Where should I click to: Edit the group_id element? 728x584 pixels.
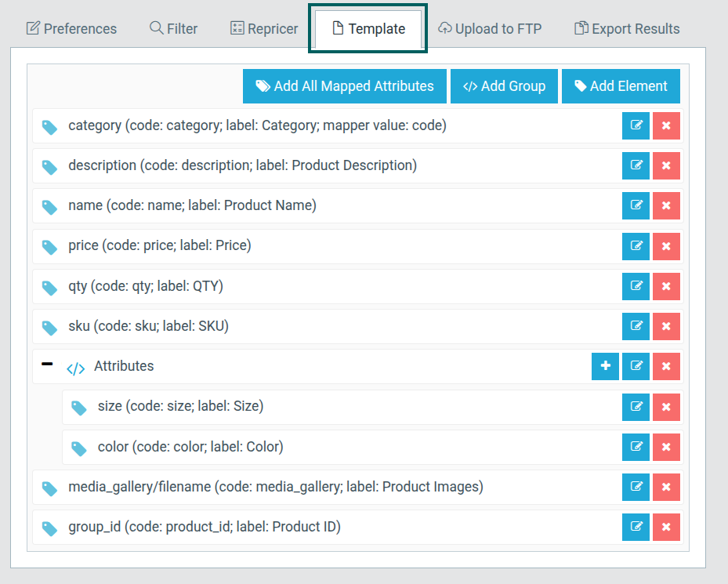point(636,527)
